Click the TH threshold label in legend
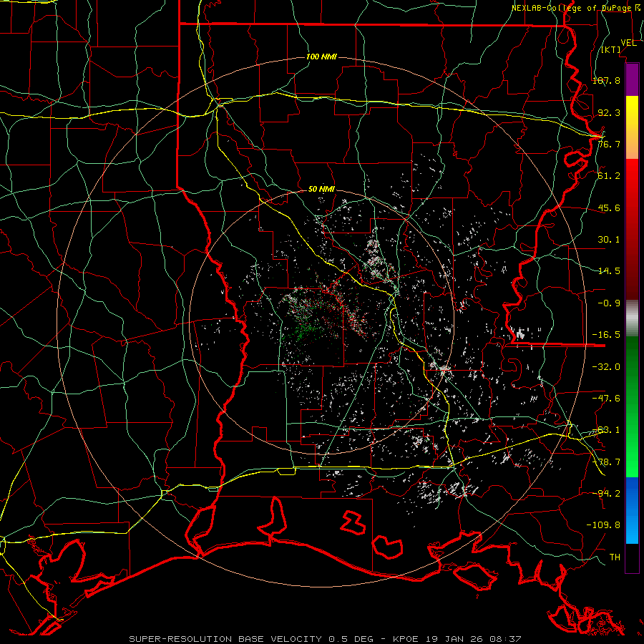The image size is (644, 644). coord(615,557)
